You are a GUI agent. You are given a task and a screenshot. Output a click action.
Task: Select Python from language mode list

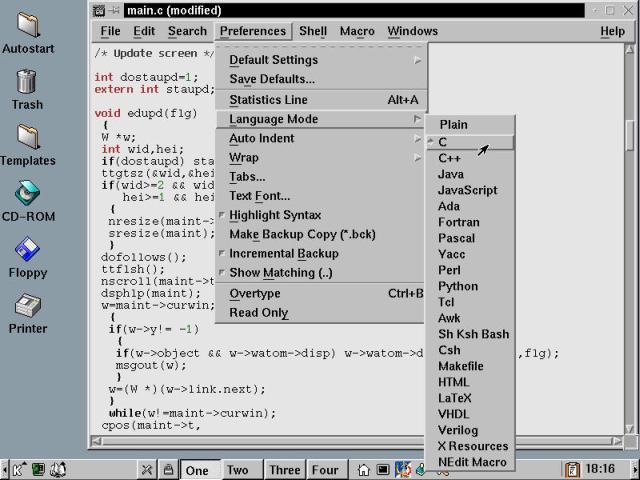(x=458, y=286)
